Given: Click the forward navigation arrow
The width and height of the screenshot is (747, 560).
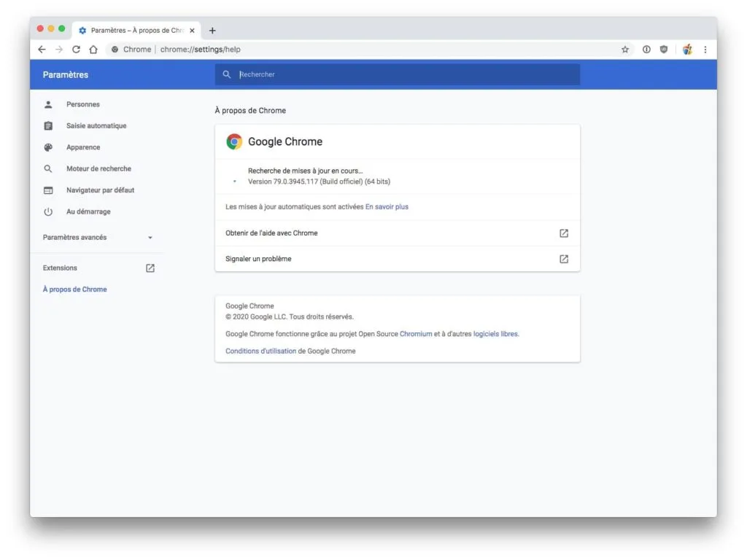Looking at the screenshot, I should click(59, 50).
